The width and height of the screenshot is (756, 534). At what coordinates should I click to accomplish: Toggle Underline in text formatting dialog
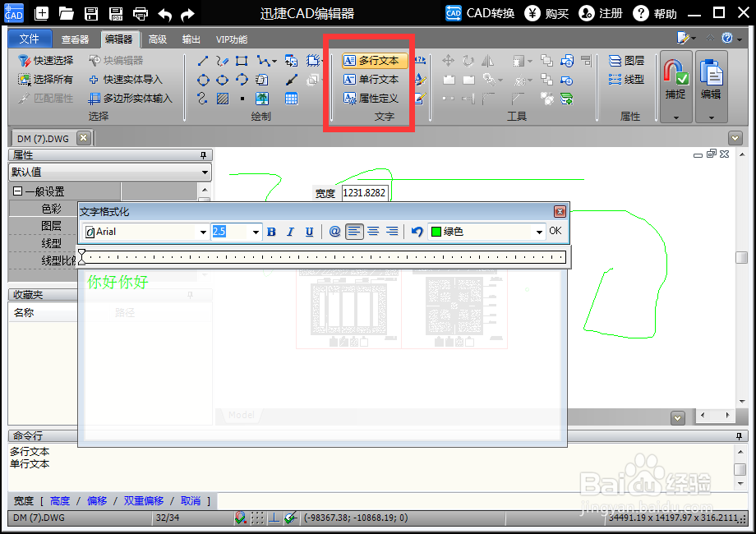310,232
